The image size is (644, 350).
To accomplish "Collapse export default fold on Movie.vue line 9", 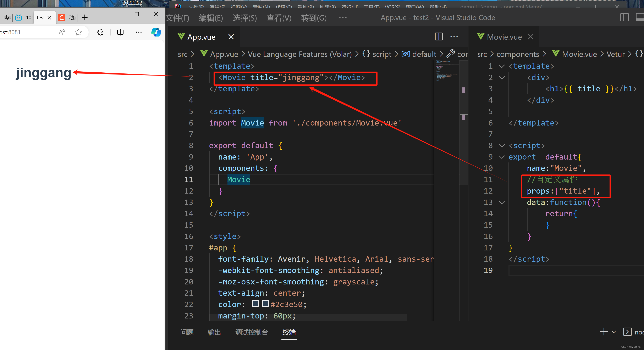I will (501, 157).
